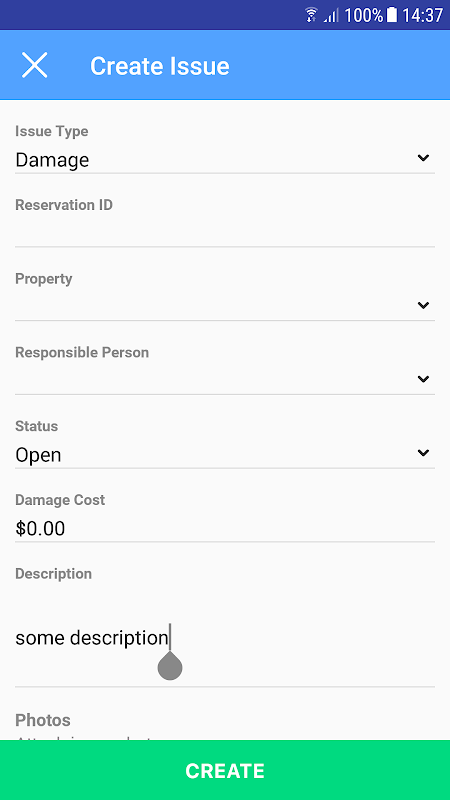Tap the 14:37 clock in status bar
This screenshot has height=800, width=450.
click(x=422, y=15)
